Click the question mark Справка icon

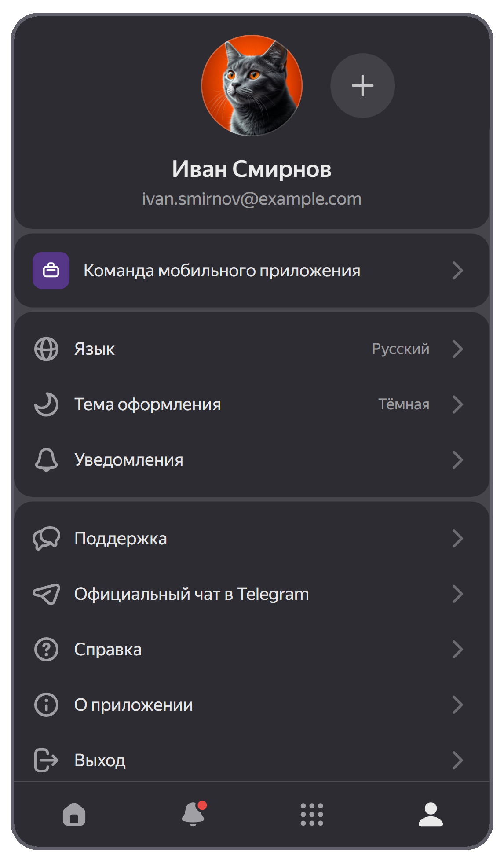46,649
